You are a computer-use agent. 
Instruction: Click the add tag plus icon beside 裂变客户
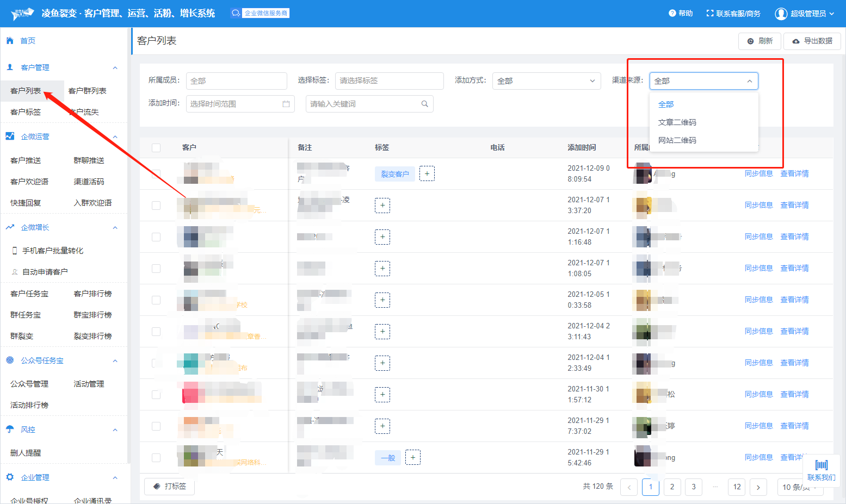427,174
